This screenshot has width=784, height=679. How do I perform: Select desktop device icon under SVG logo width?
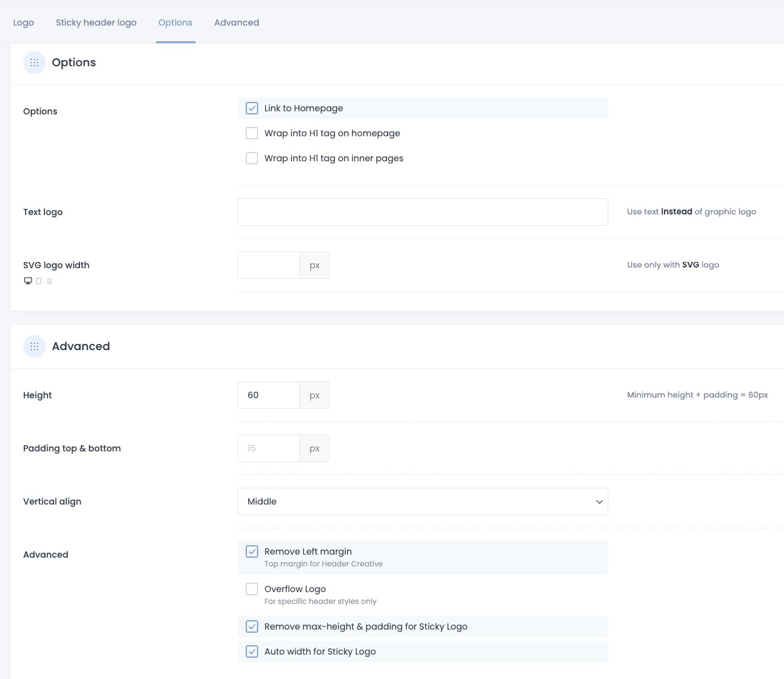point(28,281)
